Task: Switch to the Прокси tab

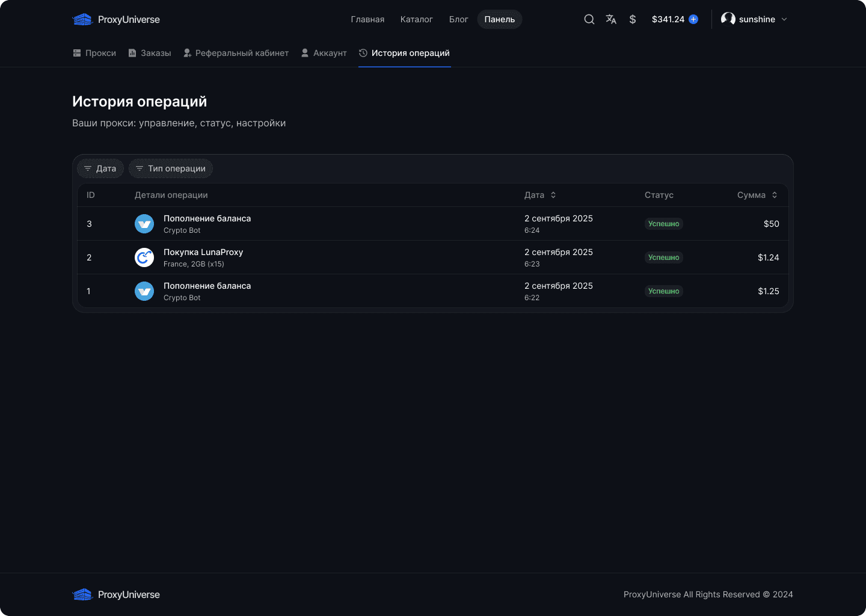Action: (x=94, y=53)
